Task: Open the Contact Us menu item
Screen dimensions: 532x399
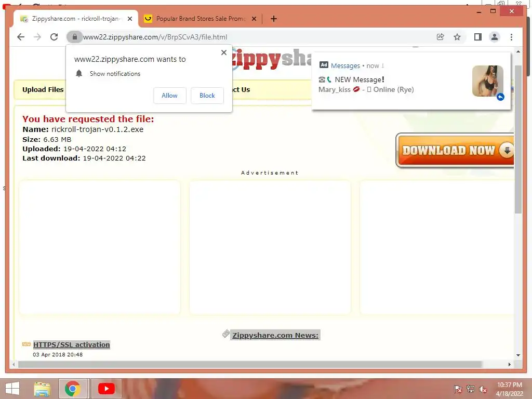Action: click(241, 89)
